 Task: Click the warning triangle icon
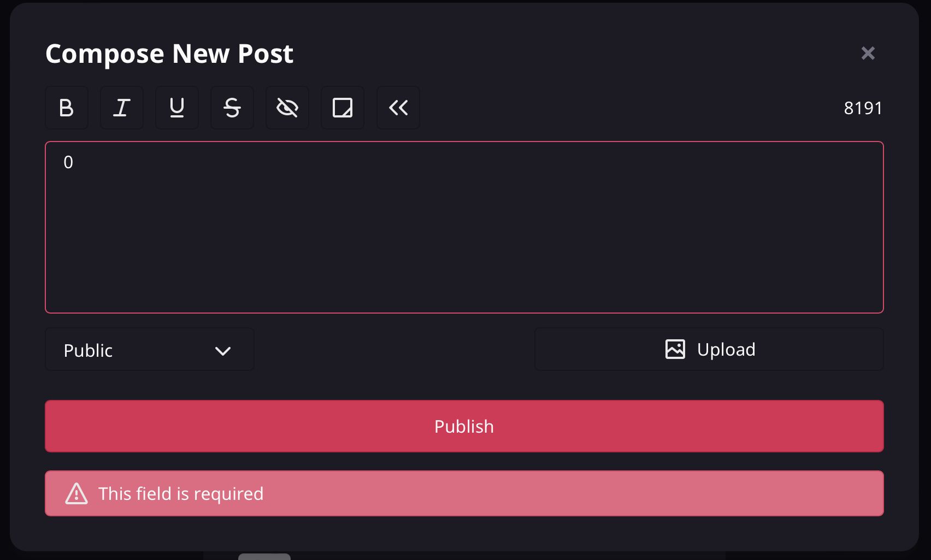click(76, 493)
